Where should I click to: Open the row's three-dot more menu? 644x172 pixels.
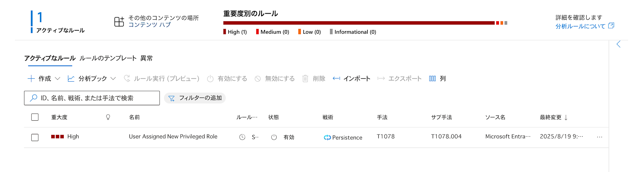point(600,137)
